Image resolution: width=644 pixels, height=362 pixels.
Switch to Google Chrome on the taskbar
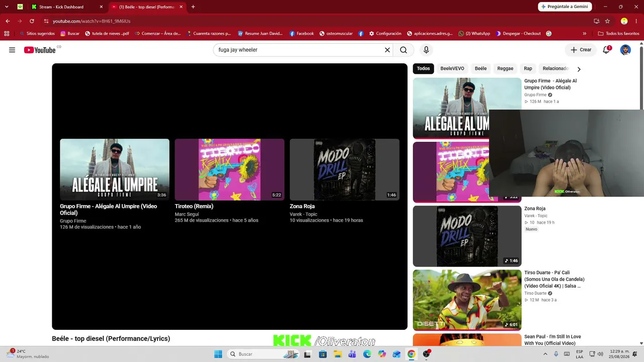[x=411, y=354]
